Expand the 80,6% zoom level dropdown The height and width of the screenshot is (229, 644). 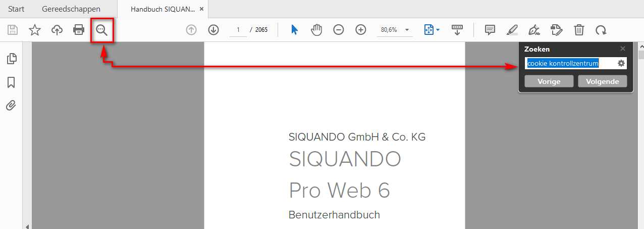click(x=407, y=30)
